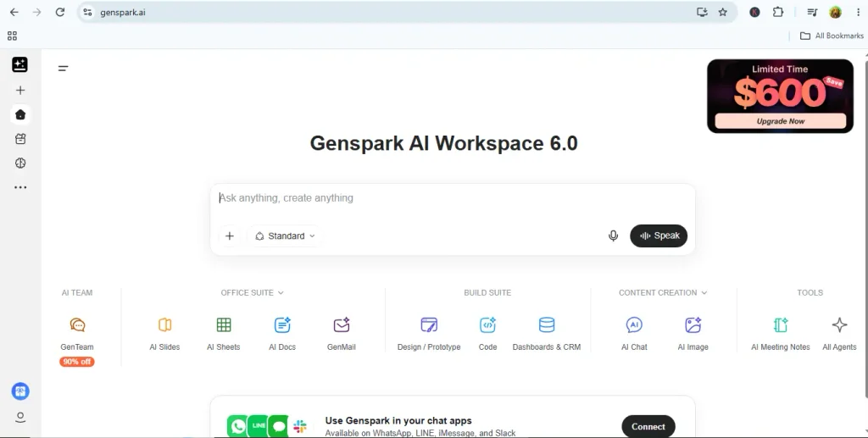Click the 90% off badge under GenTeam
The height and width of the screenshot is (438, 868).
point(77,362)
